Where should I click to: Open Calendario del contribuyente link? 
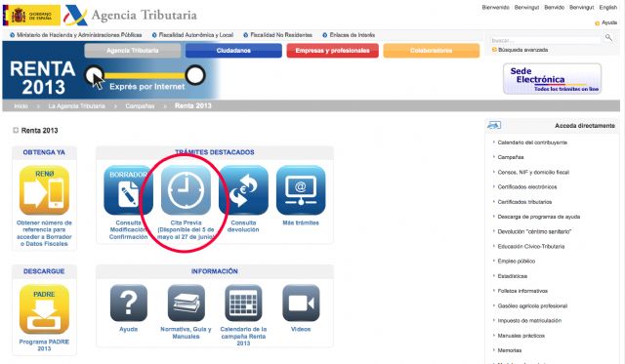coord(532,142)
